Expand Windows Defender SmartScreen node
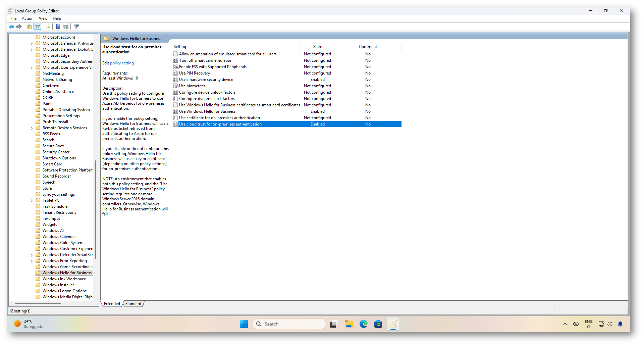The width and height of the screenshot is (644, 346). pos(32,255)
